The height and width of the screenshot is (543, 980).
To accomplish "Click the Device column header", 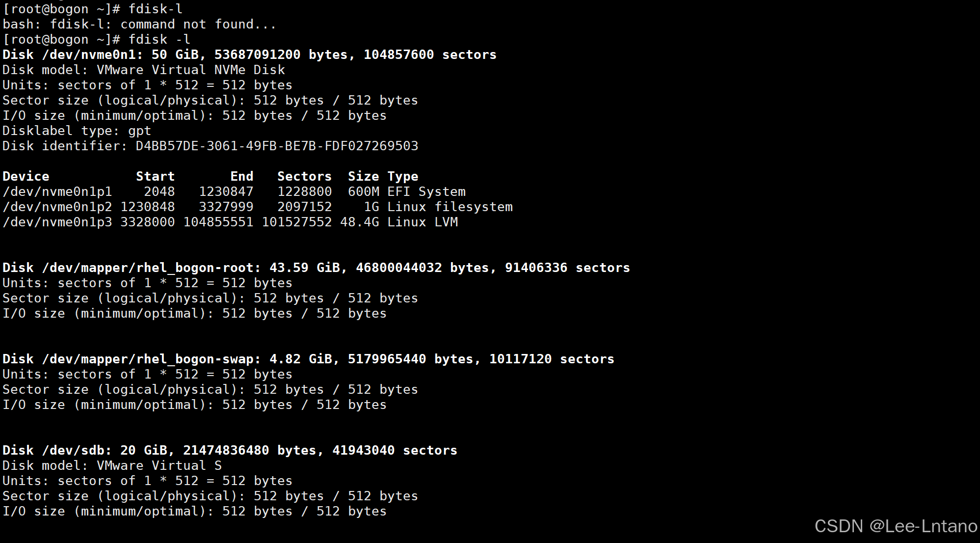I will click(26, 177).
